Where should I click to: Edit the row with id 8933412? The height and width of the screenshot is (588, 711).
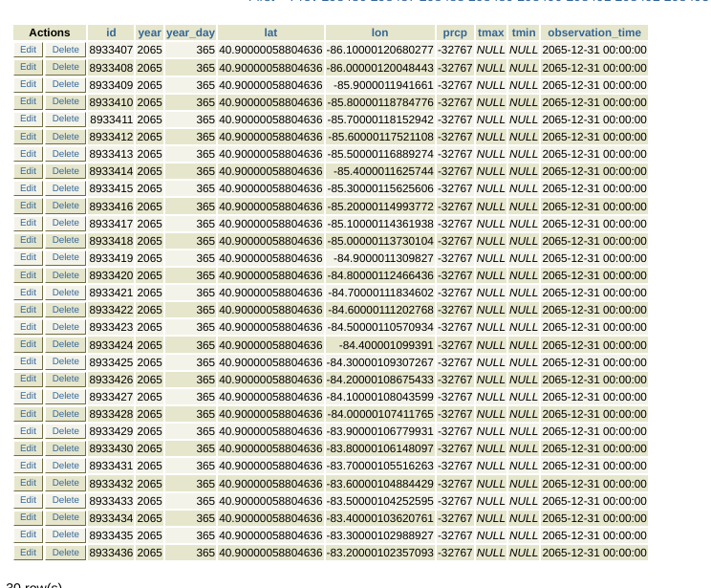29,136
